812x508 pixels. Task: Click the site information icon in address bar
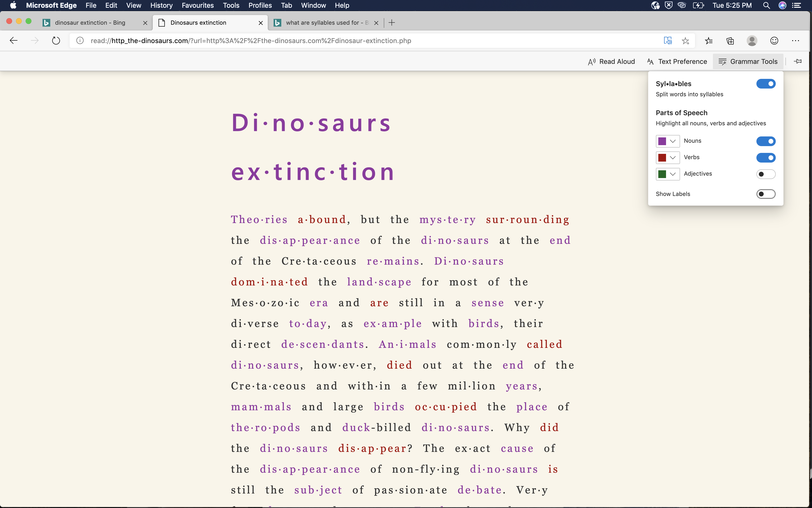tap(80, 41)
